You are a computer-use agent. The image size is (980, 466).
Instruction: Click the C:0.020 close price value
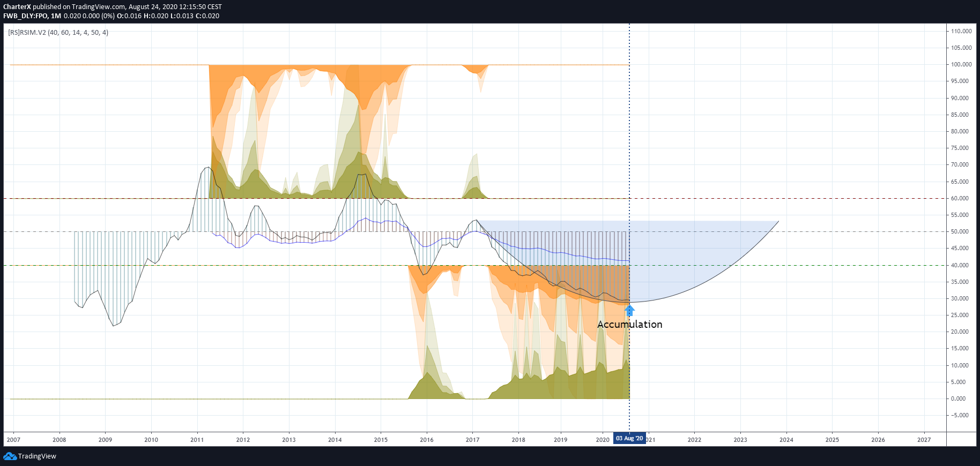pos(207,16)
